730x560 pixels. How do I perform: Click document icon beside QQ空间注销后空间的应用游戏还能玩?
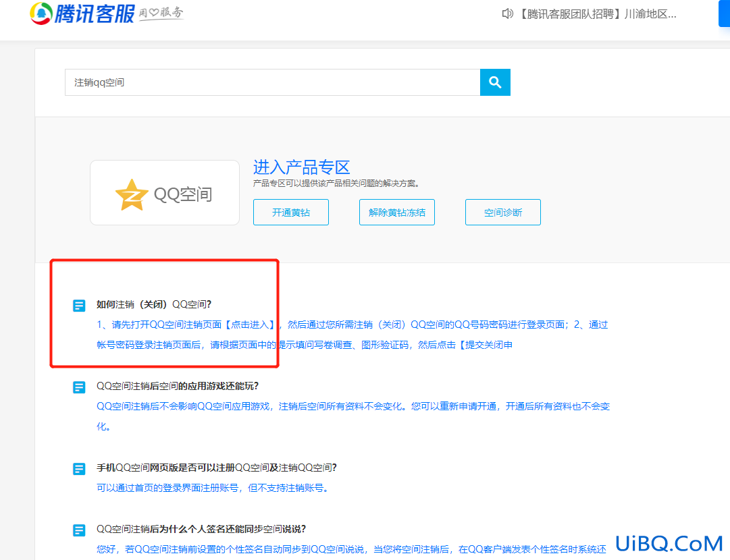pyautogui.click(x=79, y=387)
